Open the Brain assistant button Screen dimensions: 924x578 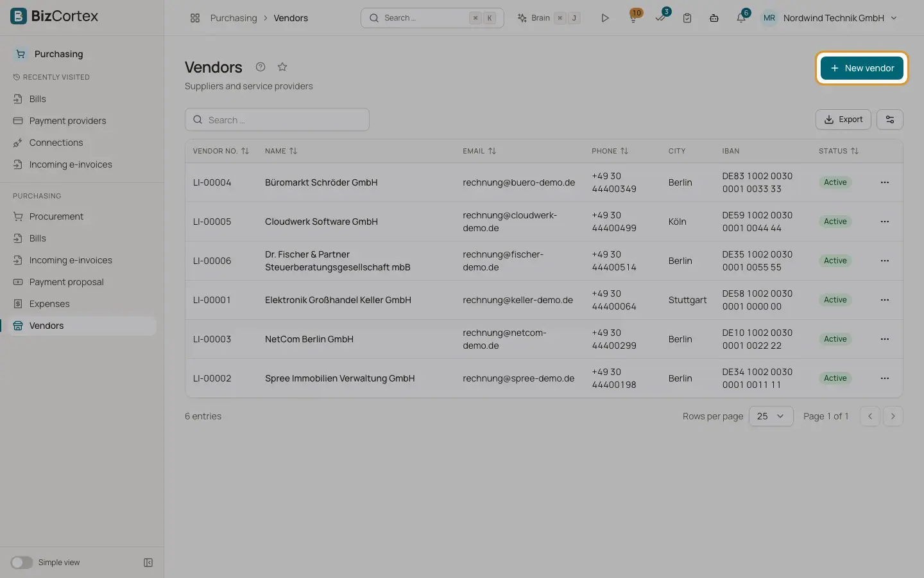(549, 18)
